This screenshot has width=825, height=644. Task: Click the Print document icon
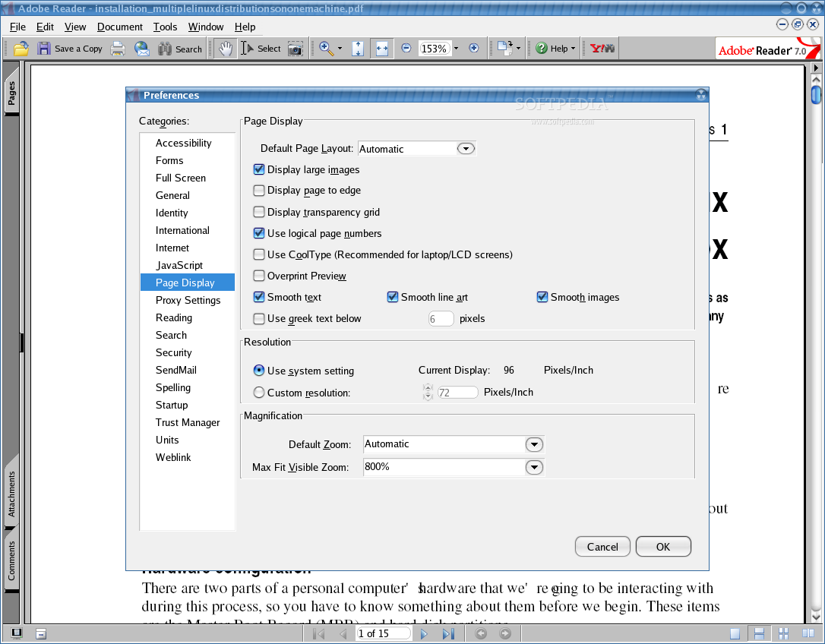click(118, 48)
